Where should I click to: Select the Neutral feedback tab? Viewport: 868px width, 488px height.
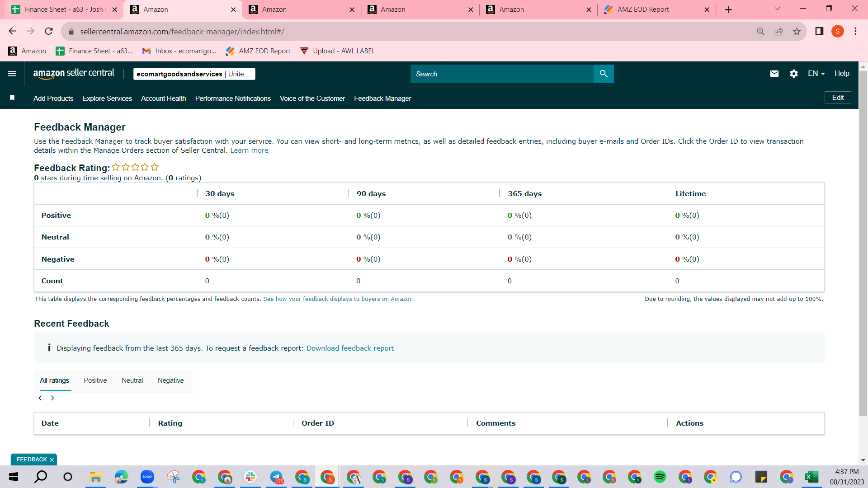[x=132, y=380]
